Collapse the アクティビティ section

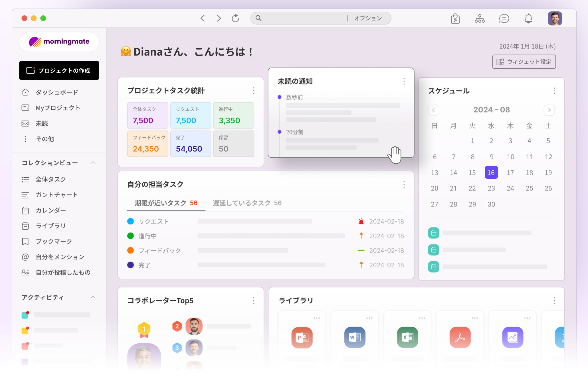(x=93, y=297)
